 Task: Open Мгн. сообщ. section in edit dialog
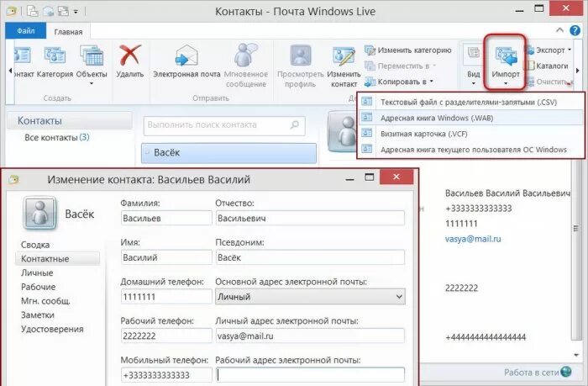[x=45, y=301]
